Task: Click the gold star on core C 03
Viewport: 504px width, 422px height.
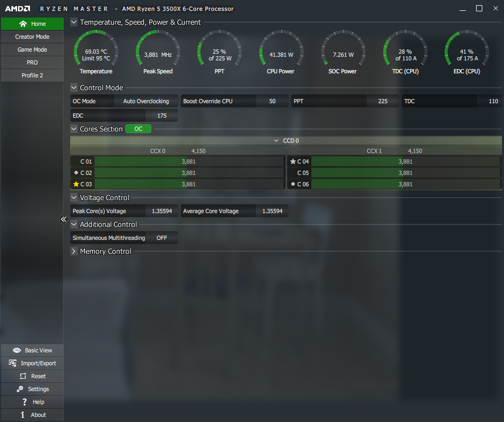Action: click(x=76, y=184)
